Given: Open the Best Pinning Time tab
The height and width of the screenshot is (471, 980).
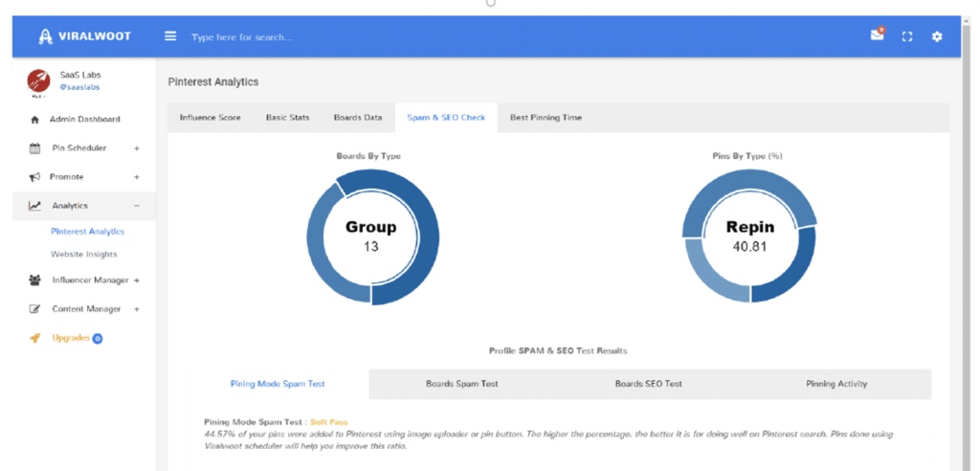Looking at the screenshot, I should point(546,118).
